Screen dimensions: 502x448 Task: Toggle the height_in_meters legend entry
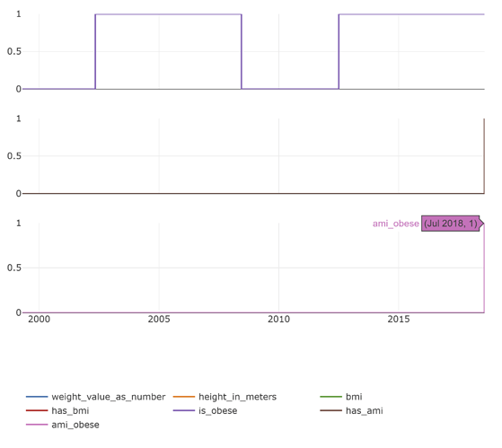click(x=225, y=397)
